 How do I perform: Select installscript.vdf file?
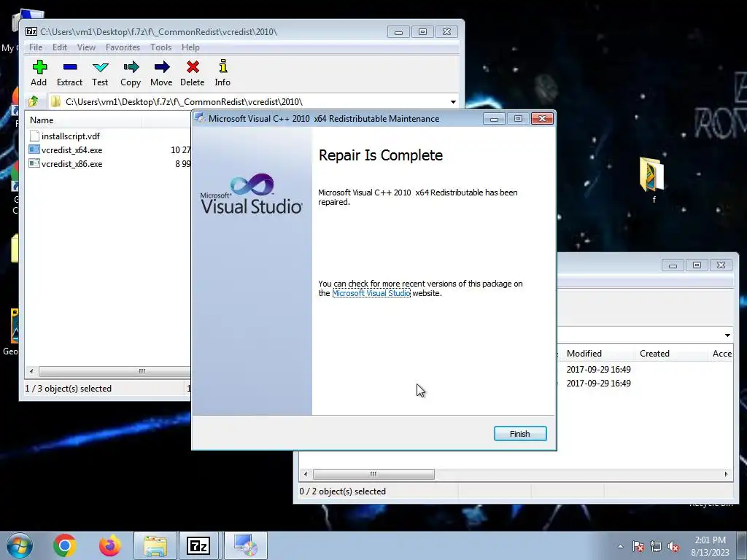click(64, 136)
